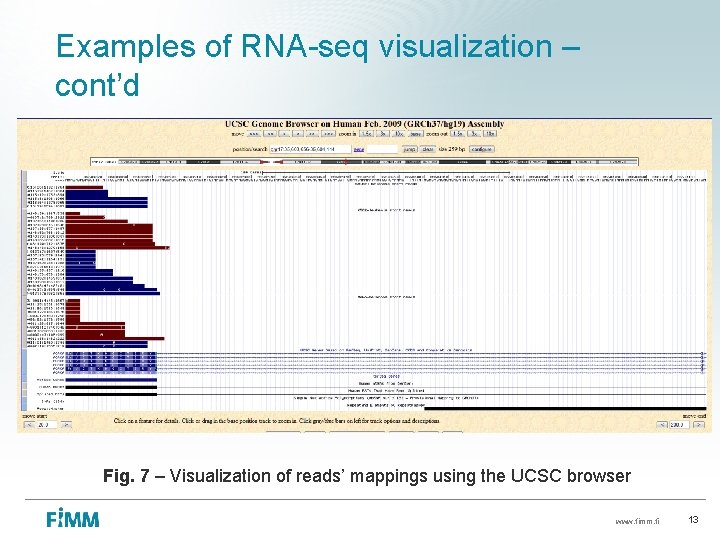Open the 'gene' link beside the position field
This screenshot has width=720, height=540.
(359, 150)
